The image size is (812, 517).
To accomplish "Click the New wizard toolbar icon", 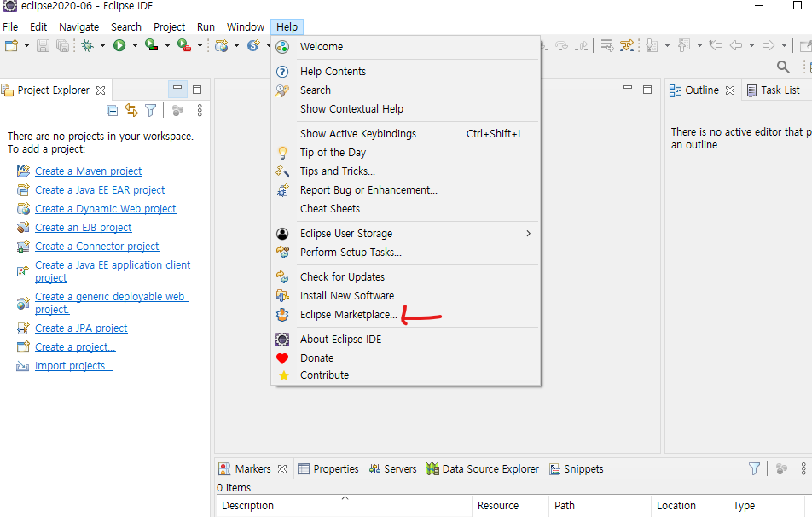I will coord(11,45).
